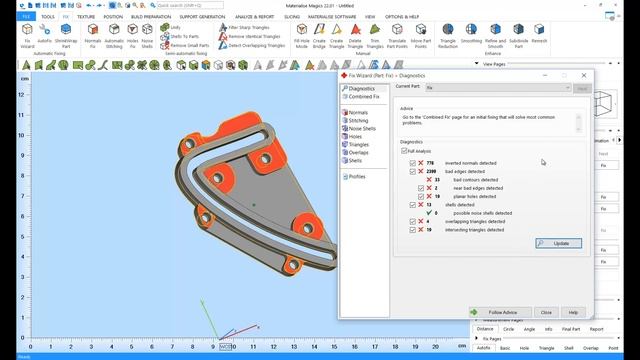Click 'possible noise shells detected' text
This screenshot has height=360, width=640.
coord(482,213)
